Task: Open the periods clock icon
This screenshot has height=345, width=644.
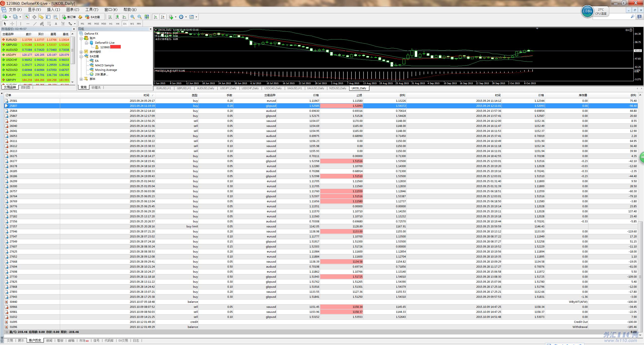Action: (181, 17)
